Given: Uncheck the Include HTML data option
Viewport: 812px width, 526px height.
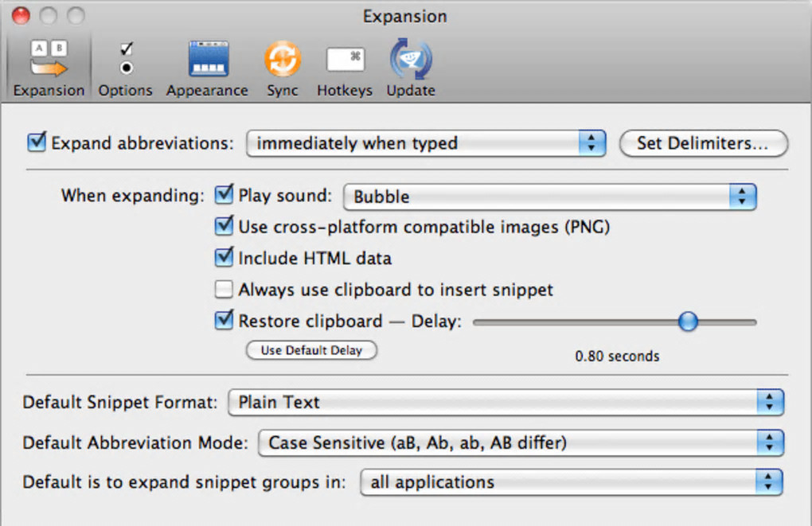Looking at the screenshot, I should click(224, 258).
